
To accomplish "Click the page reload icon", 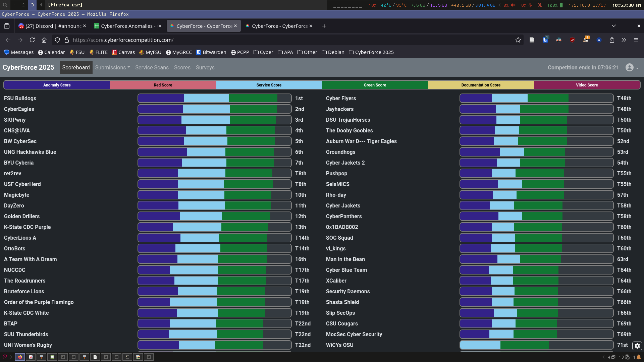I will 32,40.
